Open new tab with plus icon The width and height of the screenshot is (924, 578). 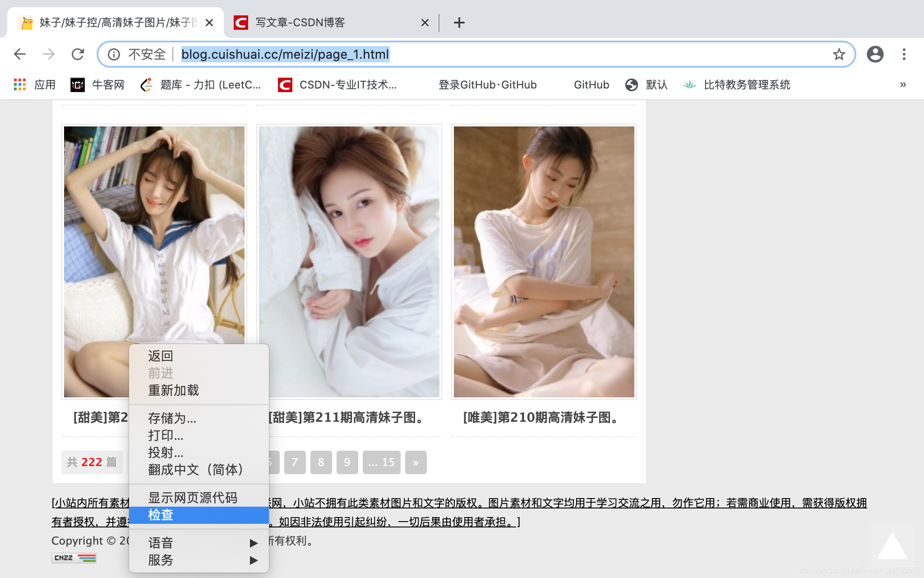tap(459, 23)
